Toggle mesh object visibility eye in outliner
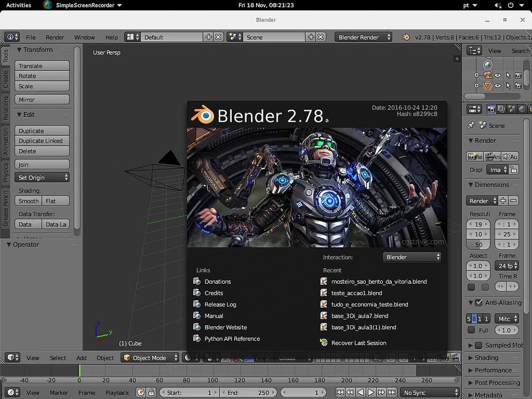532x399 pixels. pos(498,85)
